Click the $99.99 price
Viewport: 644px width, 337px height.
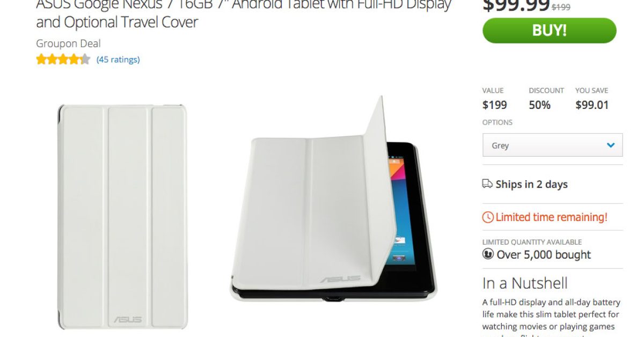click(516, 5)
